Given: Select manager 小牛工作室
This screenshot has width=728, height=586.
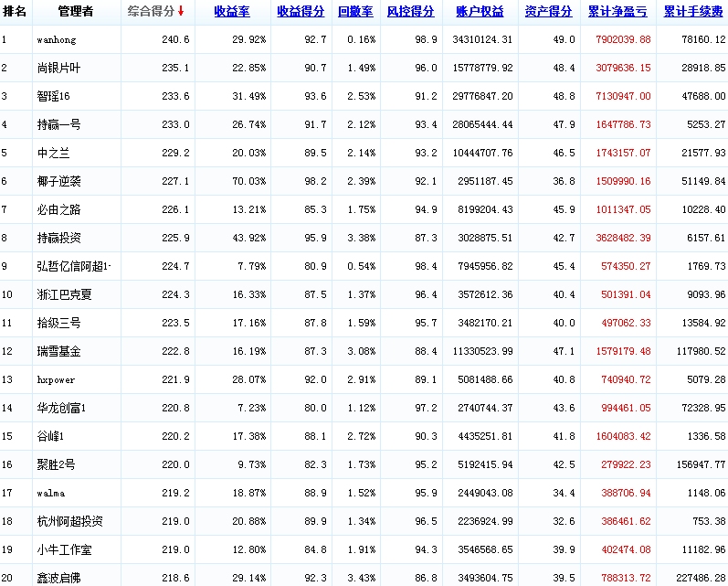Looking at the screenshot, I should coord(64,549).
